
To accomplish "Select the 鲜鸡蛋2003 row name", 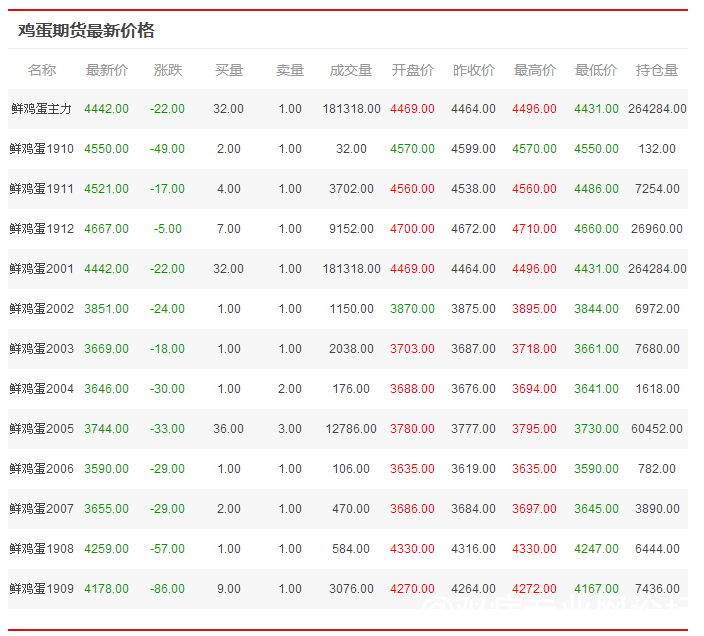I will coord(41,348).
